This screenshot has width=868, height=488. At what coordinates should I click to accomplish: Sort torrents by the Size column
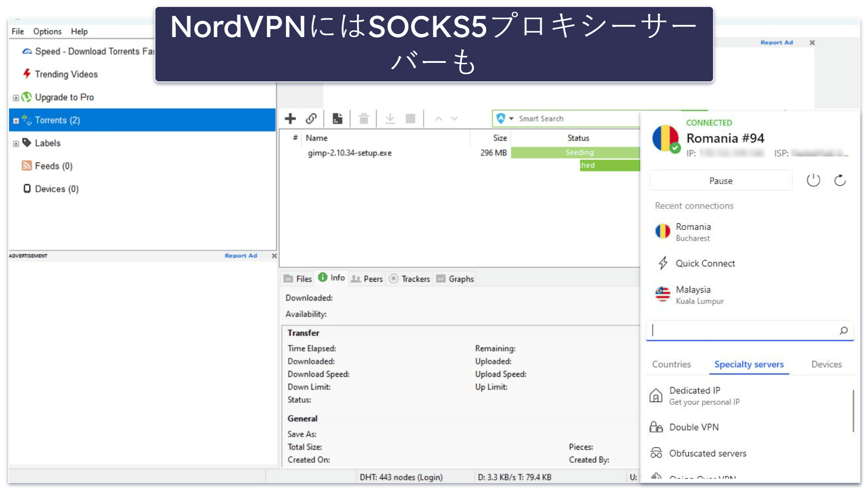(x=500, y=138)
